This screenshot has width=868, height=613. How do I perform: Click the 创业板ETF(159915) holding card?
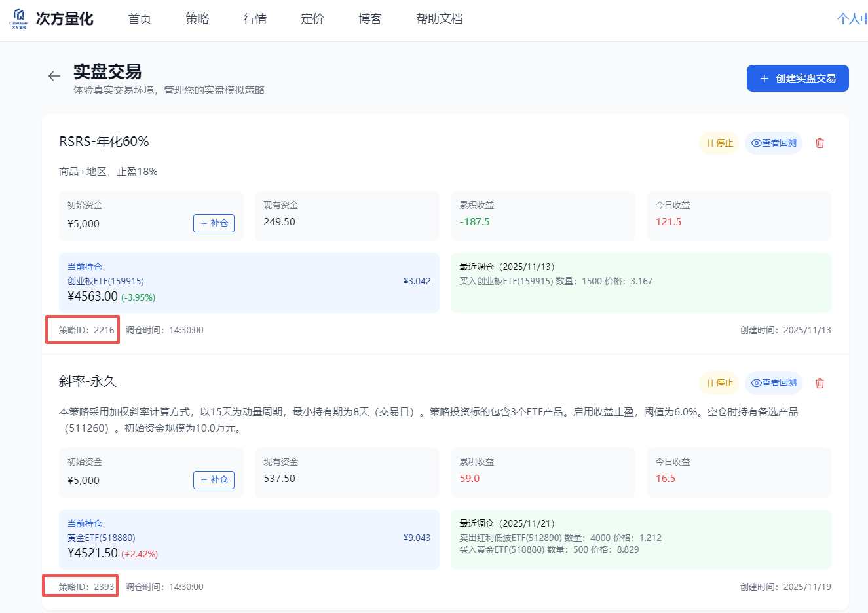click(249, 283)
